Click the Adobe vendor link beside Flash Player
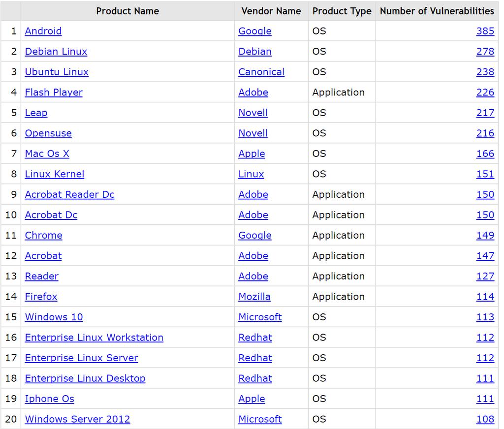This screenshot has width=504, height=429. tap(253, 92)
